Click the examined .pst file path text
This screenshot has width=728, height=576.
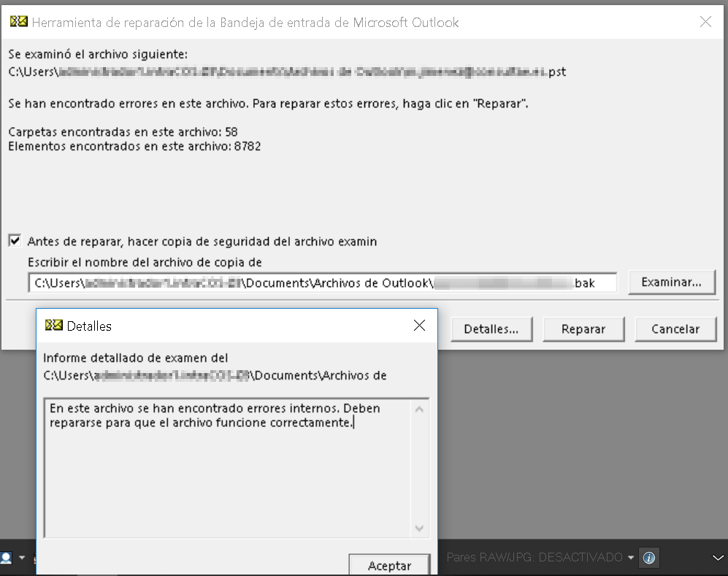(x=287, y=72)
